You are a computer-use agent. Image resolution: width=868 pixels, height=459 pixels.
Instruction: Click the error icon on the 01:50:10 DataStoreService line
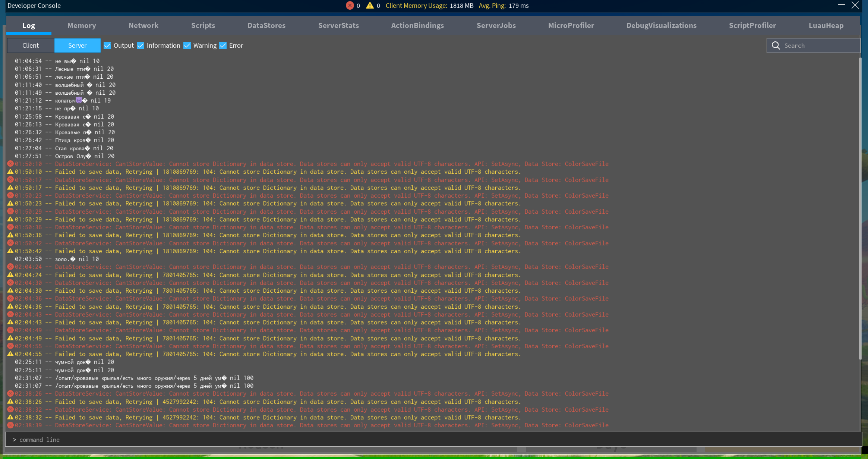click(x=10, y=164)
